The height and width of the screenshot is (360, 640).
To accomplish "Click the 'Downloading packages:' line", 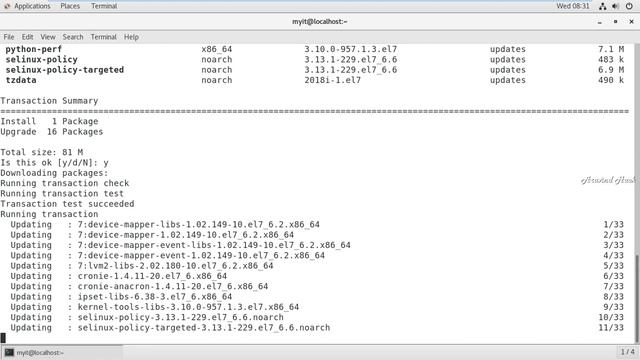I will [55, 173].
